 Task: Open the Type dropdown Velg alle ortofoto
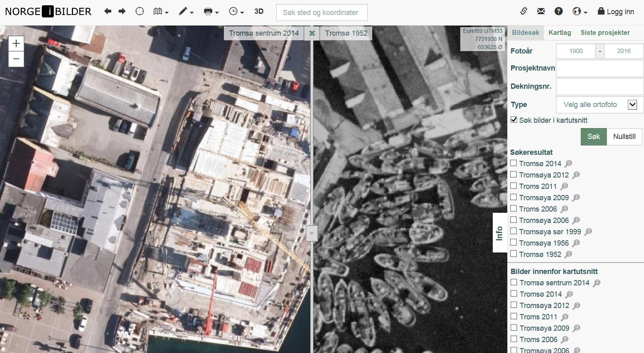point(600,105)
